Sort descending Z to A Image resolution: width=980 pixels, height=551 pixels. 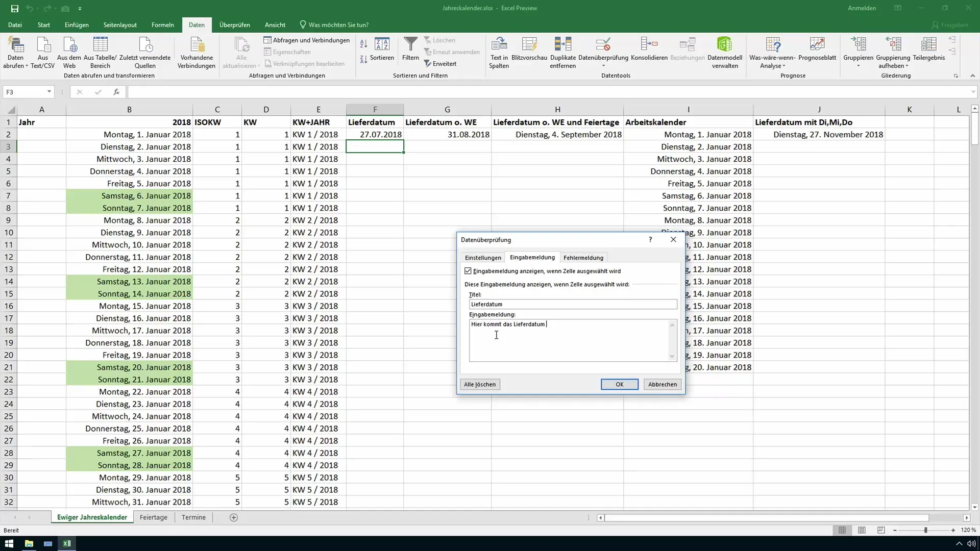pyautogui.click(x=363, y=59)
